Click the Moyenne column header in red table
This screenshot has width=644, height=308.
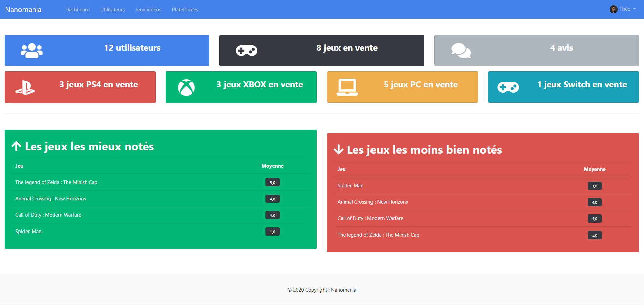(595, 169)
